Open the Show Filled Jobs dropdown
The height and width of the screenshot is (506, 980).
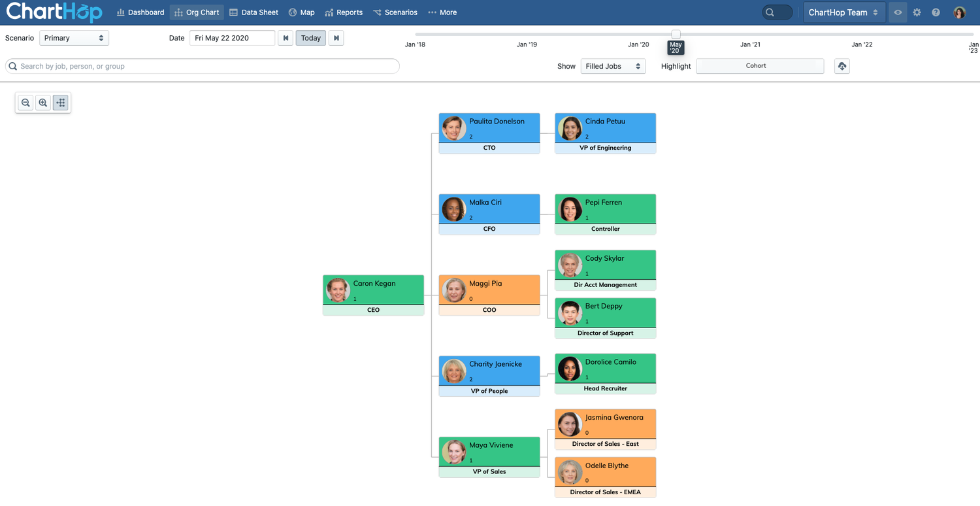click(x=612, y=66)
